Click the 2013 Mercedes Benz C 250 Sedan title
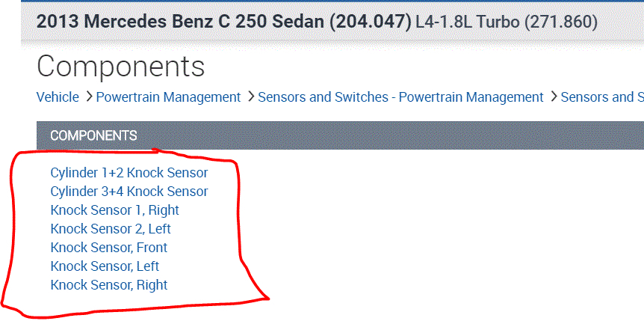 coord(181,22)
